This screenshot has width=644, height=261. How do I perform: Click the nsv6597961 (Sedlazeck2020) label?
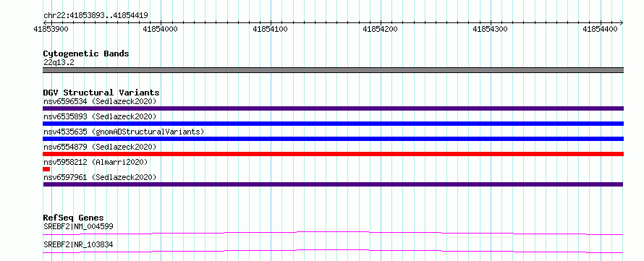[100, 177]
